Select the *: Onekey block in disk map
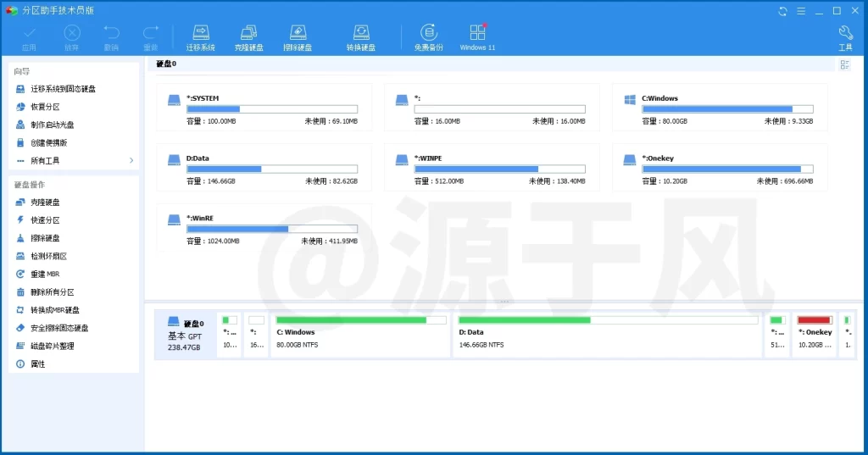Screen dimensions: 868x455 click(815, 335)
